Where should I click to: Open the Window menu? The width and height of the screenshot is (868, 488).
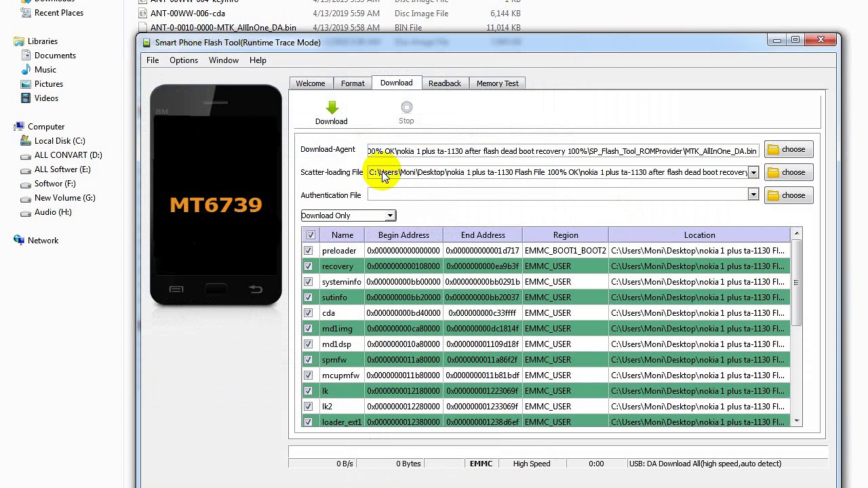224,60
